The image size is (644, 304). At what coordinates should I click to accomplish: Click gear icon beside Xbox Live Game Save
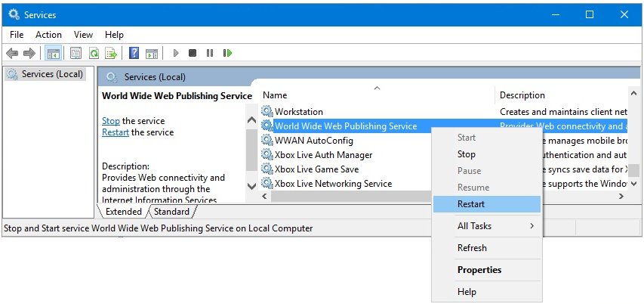(x=267, y=169)
